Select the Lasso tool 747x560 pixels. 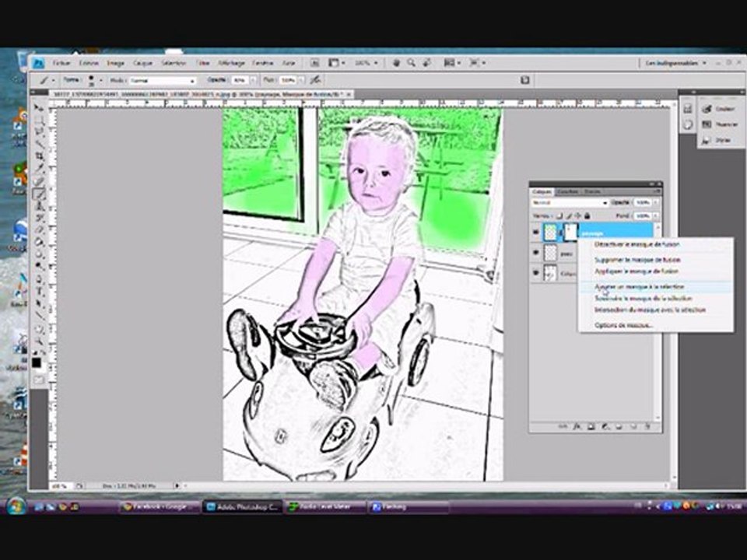[x=38, y=132]
